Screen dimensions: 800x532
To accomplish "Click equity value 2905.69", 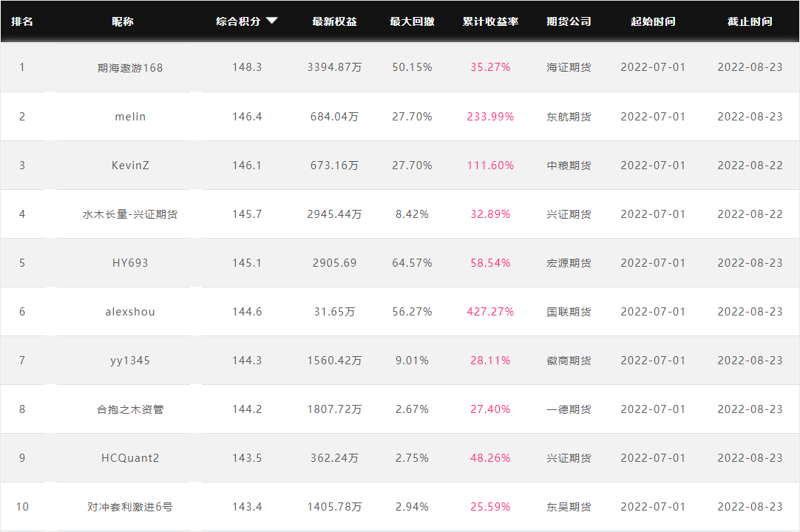I will coord(335,263).
